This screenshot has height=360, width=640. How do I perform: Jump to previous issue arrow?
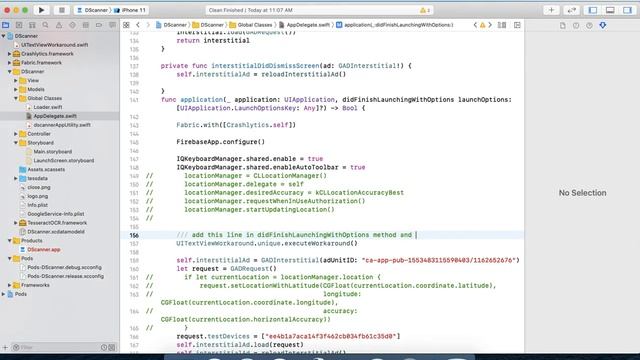point(475,25)
